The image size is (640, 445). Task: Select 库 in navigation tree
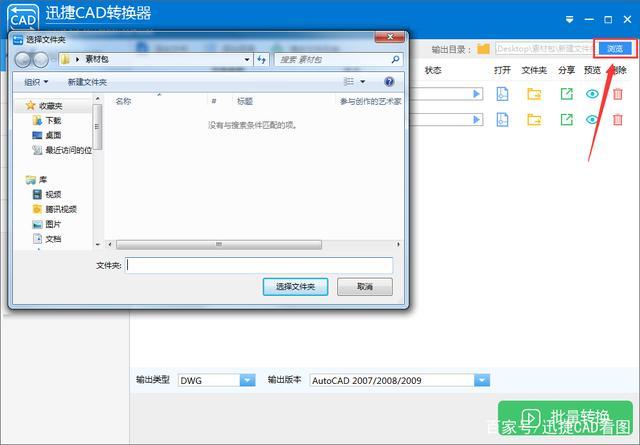coord(36,180)
